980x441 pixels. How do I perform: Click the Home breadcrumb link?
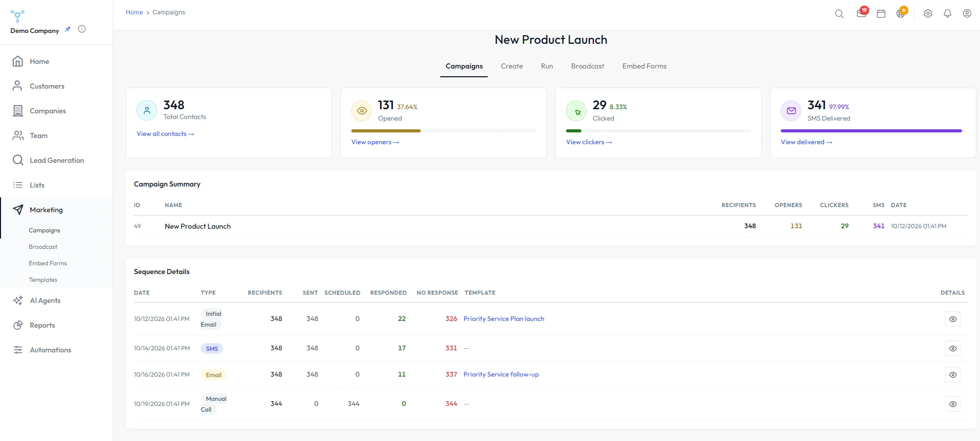134,12
